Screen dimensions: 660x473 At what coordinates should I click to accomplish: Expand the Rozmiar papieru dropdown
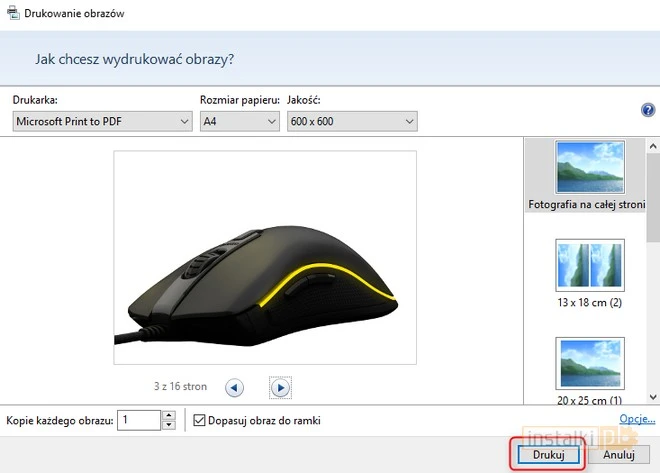239,121
